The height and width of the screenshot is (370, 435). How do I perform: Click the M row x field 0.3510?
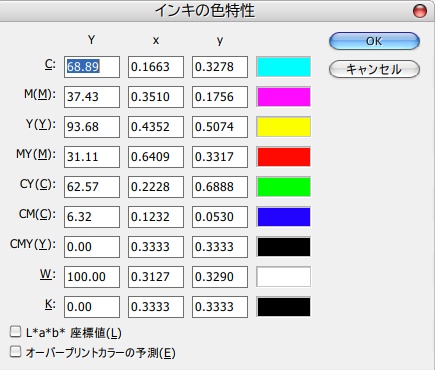(x=156, y=97)
